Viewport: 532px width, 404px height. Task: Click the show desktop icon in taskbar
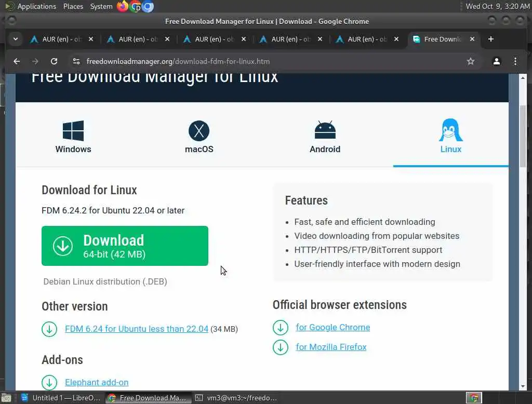coord(6,398)
